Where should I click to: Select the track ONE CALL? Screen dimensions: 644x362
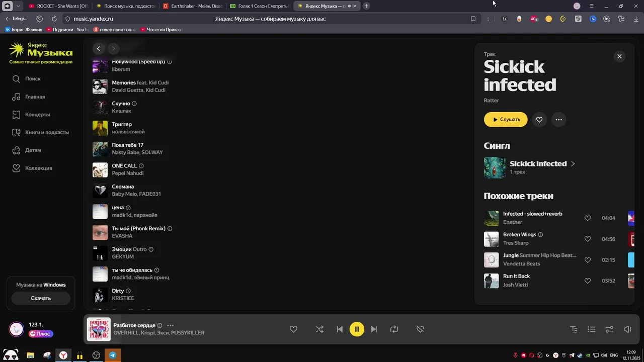pyautogui.click(x=124, y=166)
